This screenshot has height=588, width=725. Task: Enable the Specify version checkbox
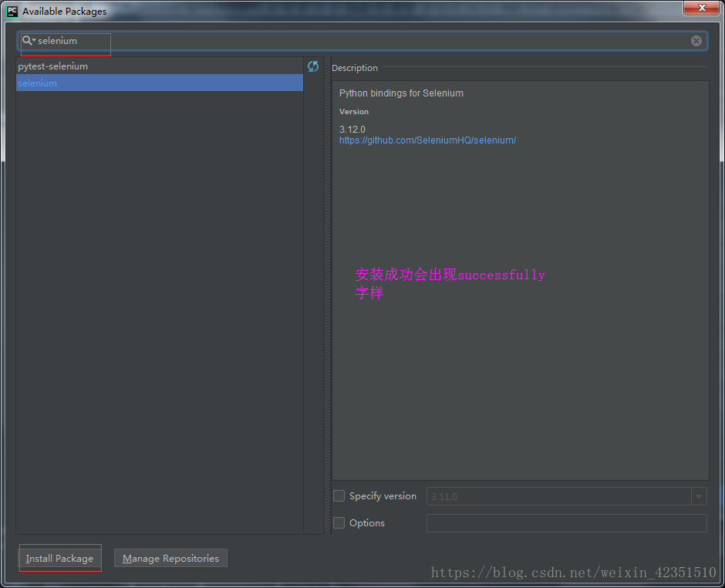[x=339, y=496]
